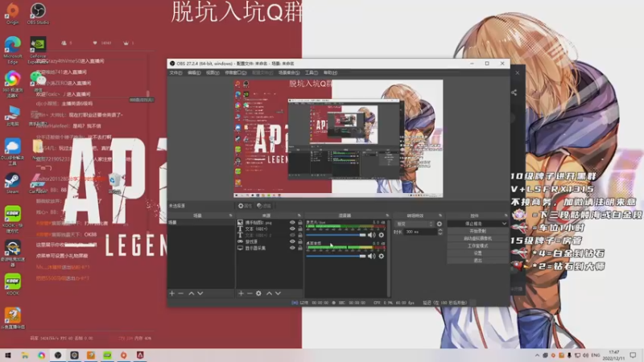This screenshot has width=644, height=362.
Task: Toggle lock on 显示器采集 source
Action: [299, 248]
